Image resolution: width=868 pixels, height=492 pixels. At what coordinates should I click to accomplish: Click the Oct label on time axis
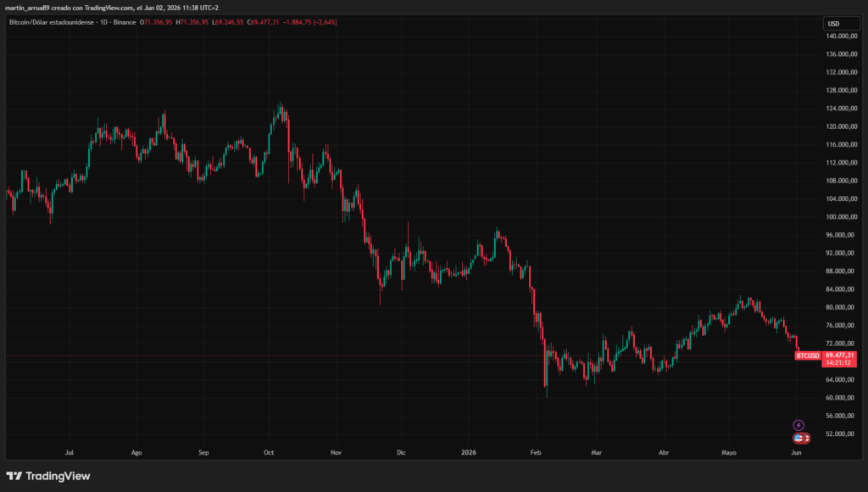(269, 453)
